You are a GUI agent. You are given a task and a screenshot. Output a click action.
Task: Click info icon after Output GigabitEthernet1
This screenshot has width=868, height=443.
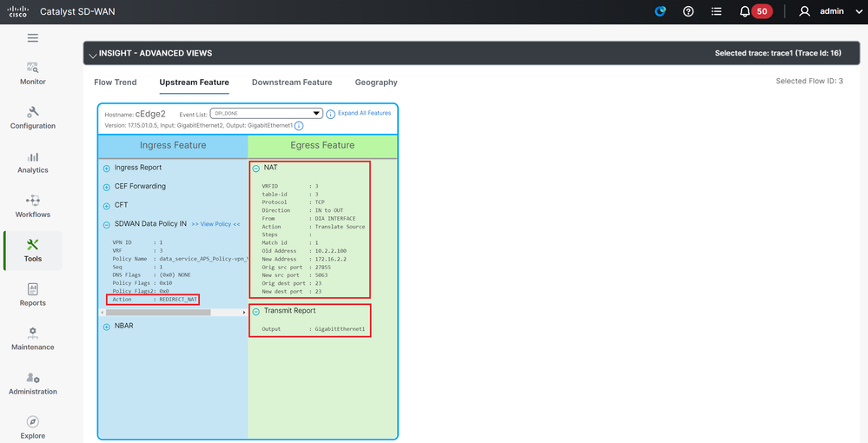pyautogui.click(x=298, y=126)
